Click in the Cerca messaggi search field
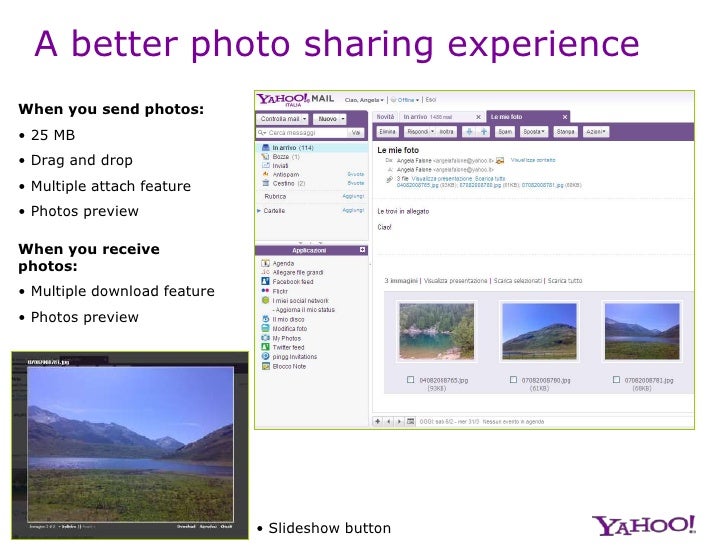Image resolution: width=728 pixels, height=546 pixels. pyautogui.click(x=307, y=133)
